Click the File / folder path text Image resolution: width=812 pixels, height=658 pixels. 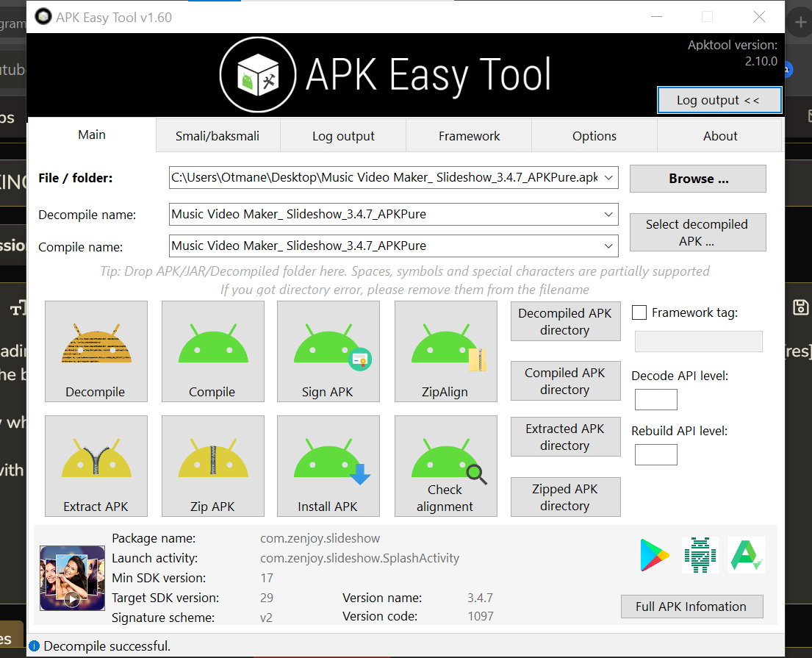click(x=384, y=178)
